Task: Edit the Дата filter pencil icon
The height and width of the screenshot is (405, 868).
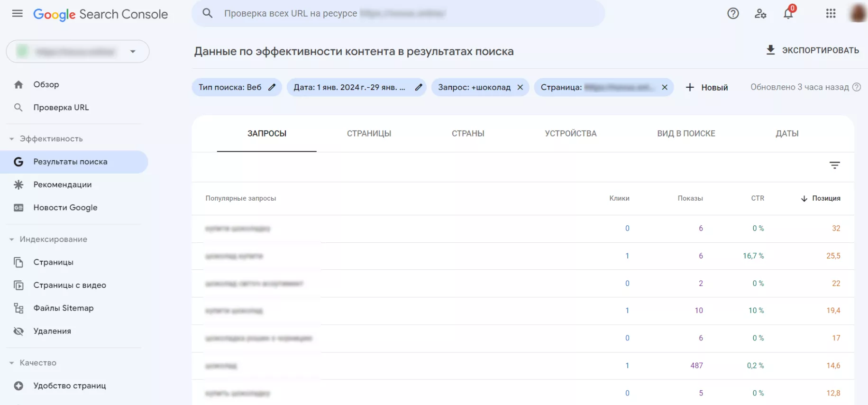Action: pos(419,87)
